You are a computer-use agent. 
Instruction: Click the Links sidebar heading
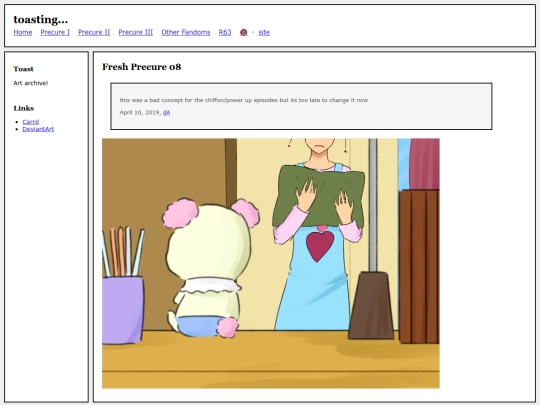pyautogui.click(x=24, y=108)
